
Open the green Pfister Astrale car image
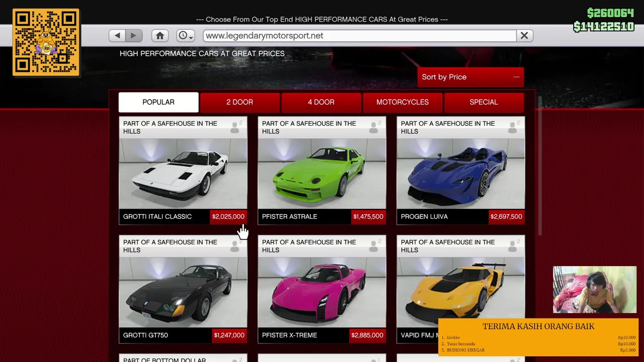pyautogui.click(x=322, y=173)
